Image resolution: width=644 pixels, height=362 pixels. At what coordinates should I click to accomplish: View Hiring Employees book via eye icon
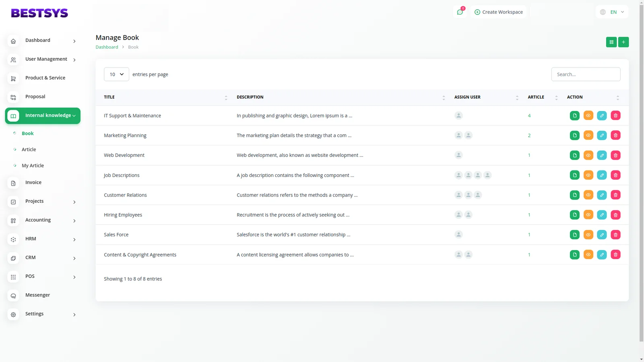[588, 215]
